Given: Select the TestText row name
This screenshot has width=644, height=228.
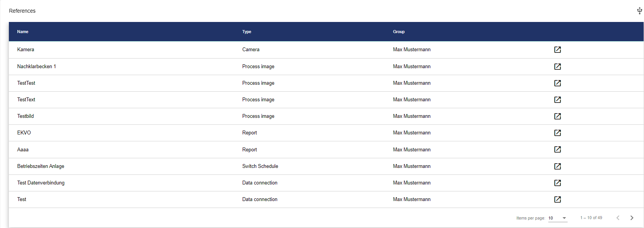Looking at the screenshot, I should 26,100.
